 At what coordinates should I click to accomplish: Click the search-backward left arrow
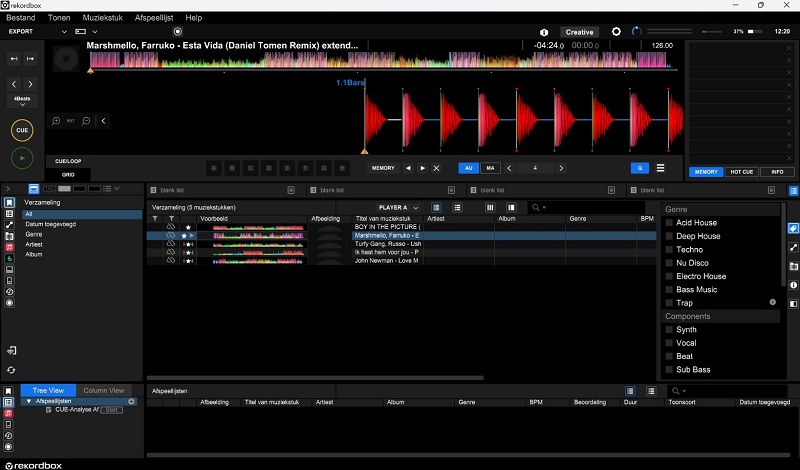pyautogui.click(x=14, y=84)
